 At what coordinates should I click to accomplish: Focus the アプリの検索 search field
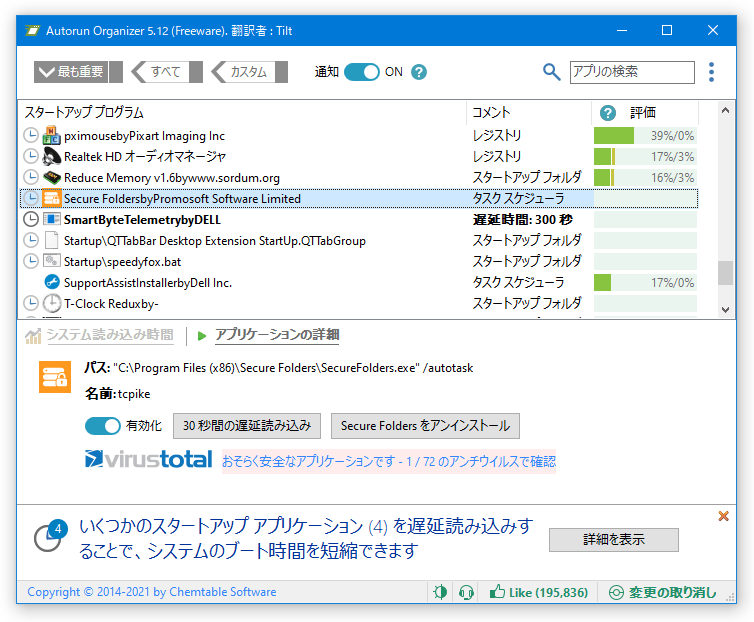pyautogui.click(x=632, y=72)
